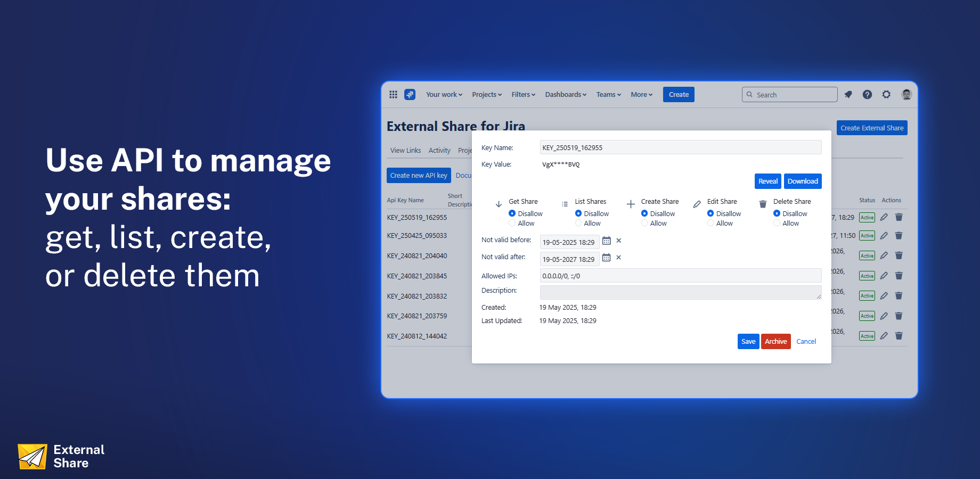
Task: Open the user profile avatar
Action: pyautogui.click(x=907, y=95)
